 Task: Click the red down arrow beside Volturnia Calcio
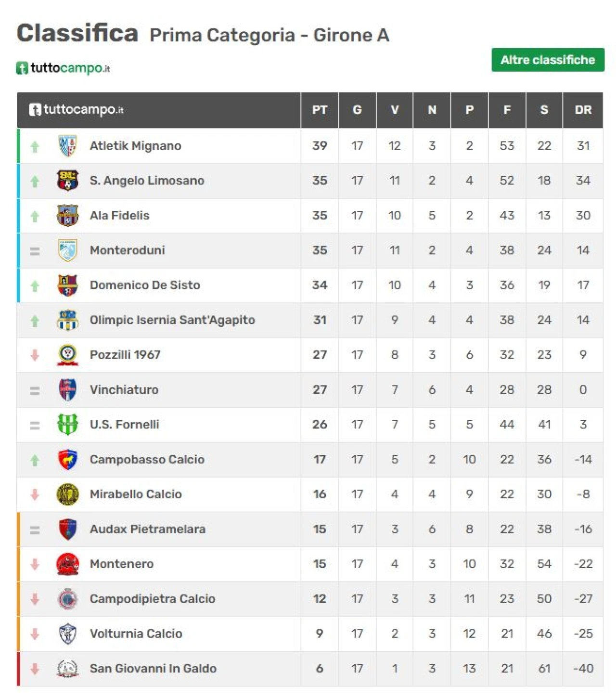[x=35, y=634]
